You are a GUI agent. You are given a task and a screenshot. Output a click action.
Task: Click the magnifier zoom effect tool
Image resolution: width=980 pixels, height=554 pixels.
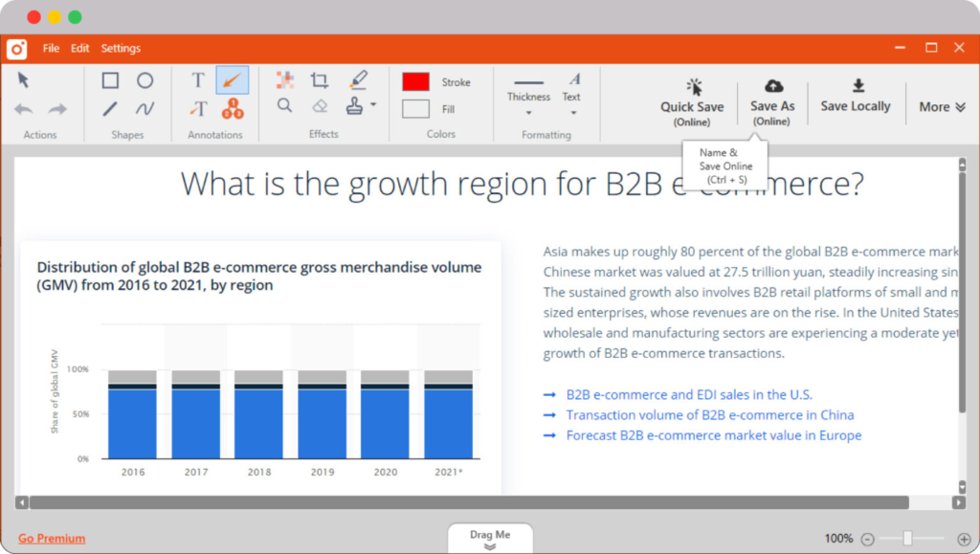tap(285, 105)
